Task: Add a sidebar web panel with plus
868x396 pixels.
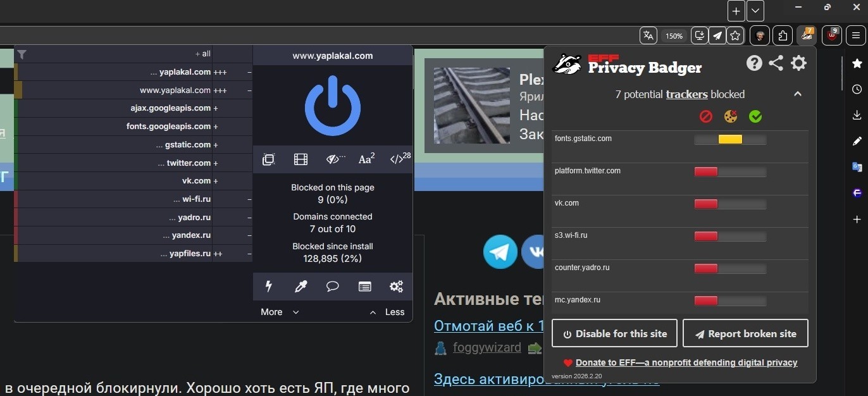Action: pos(857,220)
